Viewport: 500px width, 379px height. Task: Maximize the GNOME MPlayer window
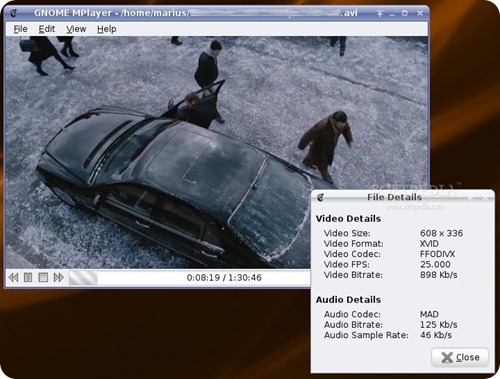[405, 13]
